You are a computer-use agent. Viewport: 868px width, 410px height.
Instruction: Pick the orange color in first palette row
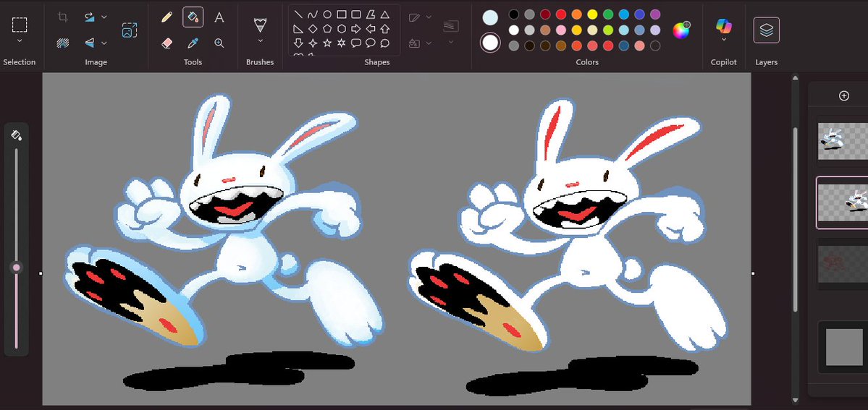tap(577, 14)
